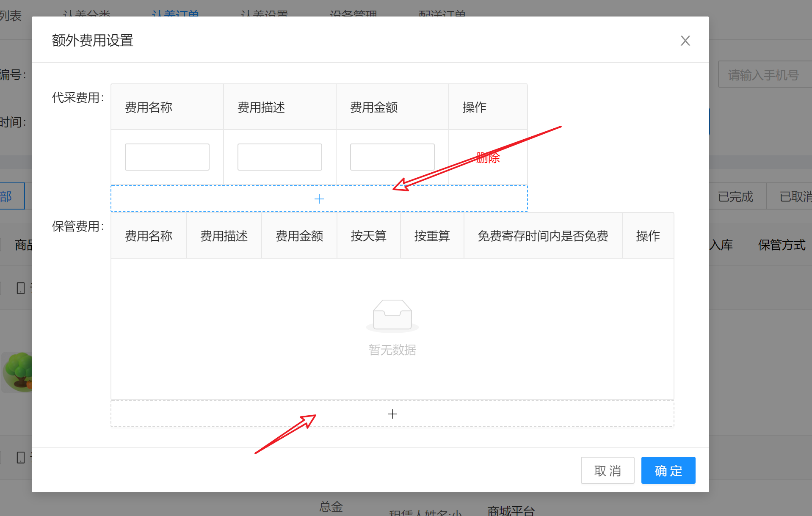812x516 pixels.
Task: Open the 设备管理 top tab
Action: pos(353,14)
